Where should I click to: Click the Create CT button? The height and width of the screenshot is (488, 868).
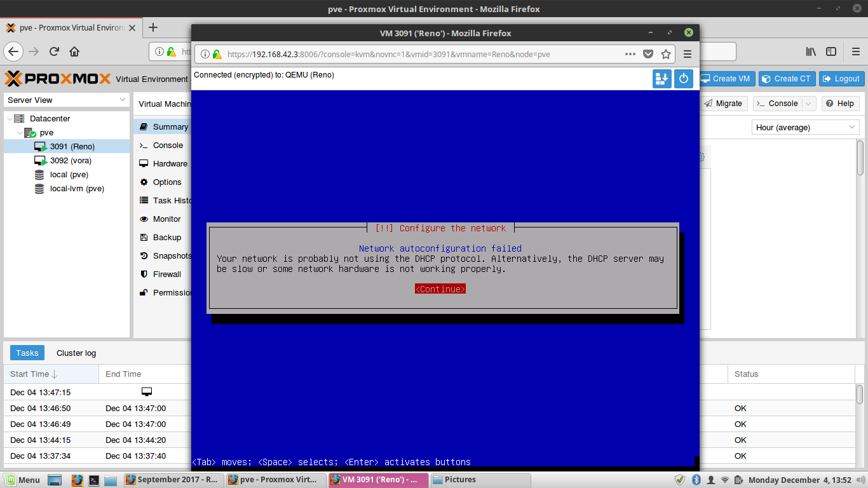[x=787, y=79]
